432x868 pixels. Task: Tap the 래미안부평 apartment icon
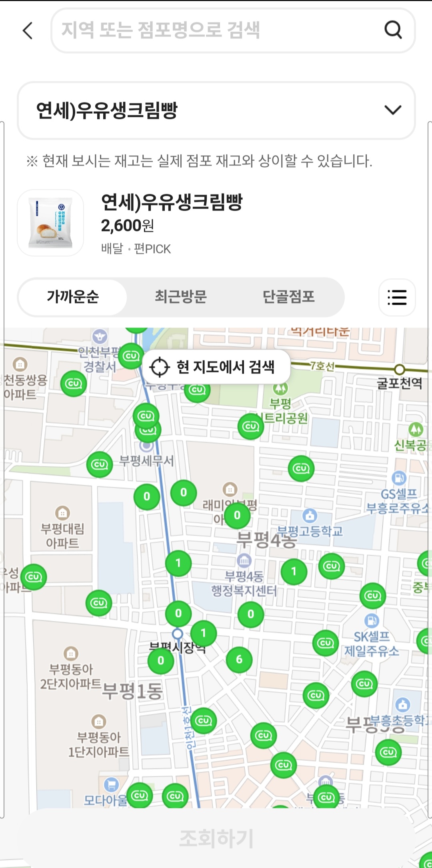pos(230,489)
